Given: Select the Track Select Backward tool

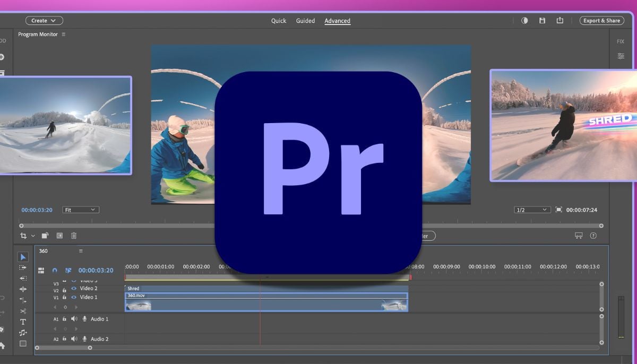Looking at the screenshot, I should click(x=23, y=278).
